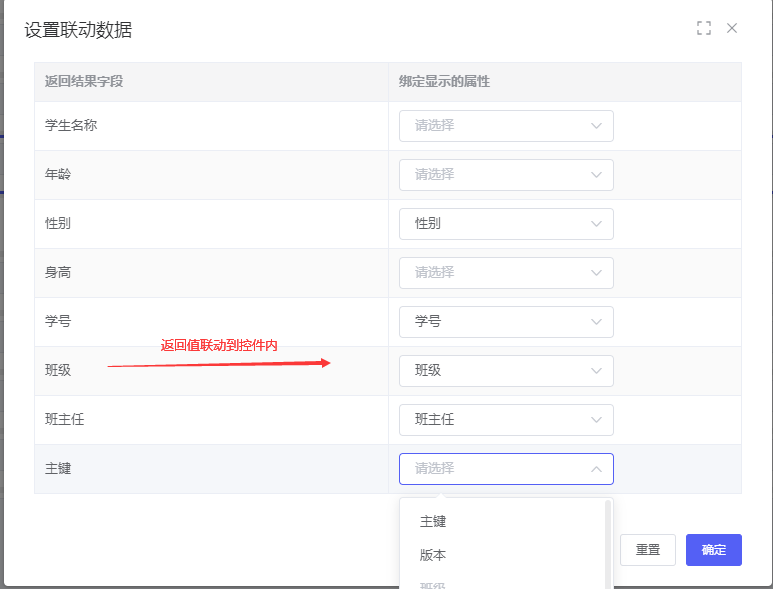Image resolution: width=773 pixels, height=589 pixels.
Task: Collapse the open 主键 dropdown via up-arrow
Action: pos(597,469)
